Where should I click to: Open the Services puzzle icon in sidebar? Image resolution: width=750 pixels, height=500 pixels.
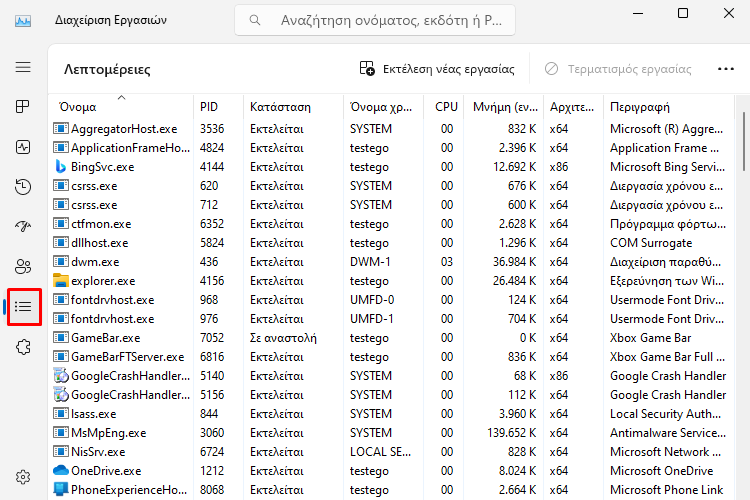(x=23, y=347)
